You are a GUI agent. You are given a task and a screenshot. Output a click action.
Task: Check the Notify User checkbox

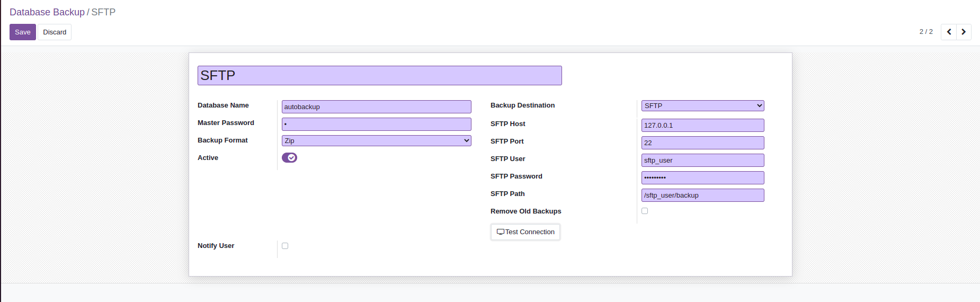pos(285,246)
